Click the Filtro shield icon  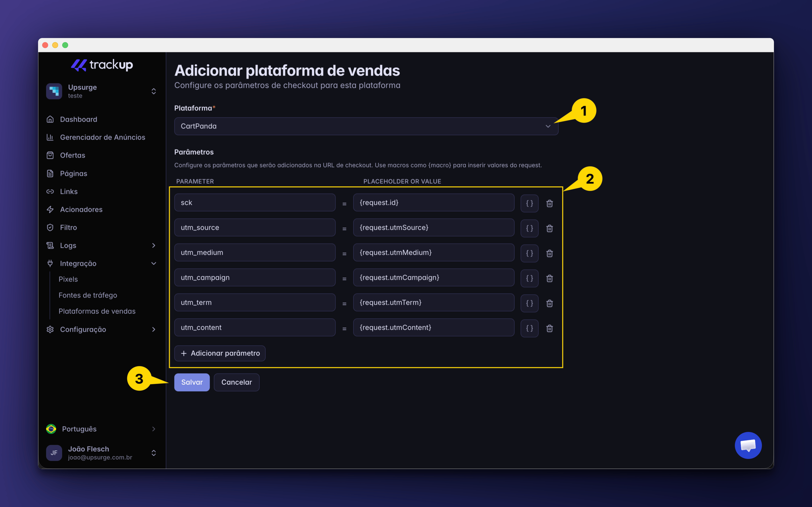click(x=50, y=227)
